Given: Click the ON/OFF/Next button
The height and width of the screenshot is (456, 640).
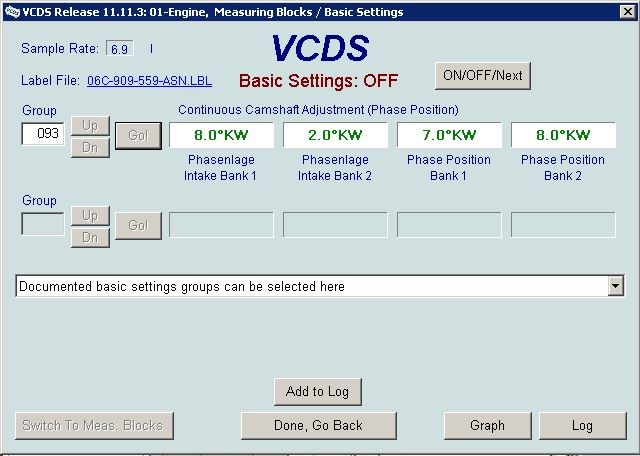Looking at the screenshot, I should tap(482, 76).
